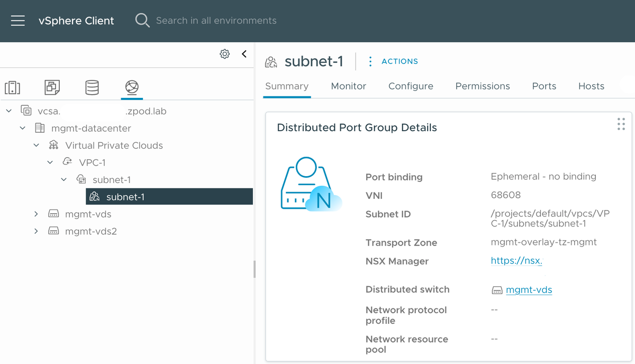The width and height of the screenshot is (635, 364).
Task: Open the mgmt-vds distributed switch link
Action: click(529, 289)
